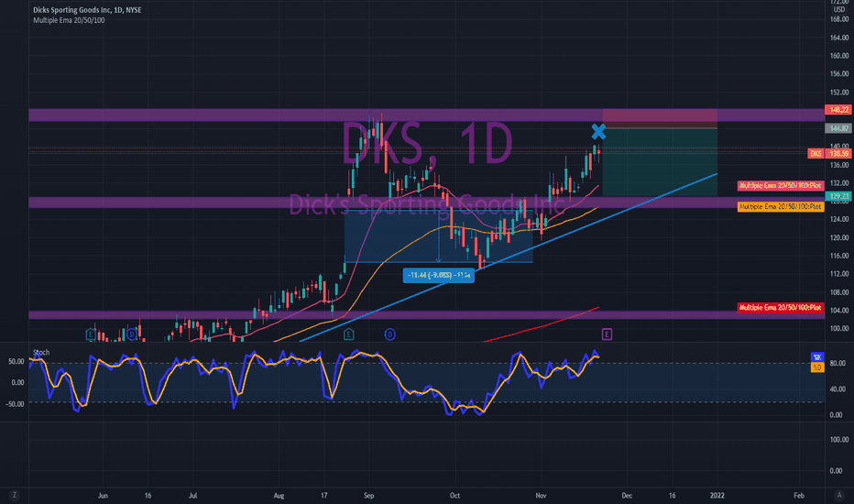Click the -50.00 stochastic left scale value
This screenshot has width=854, height=504.
click(x=15, y=404)
